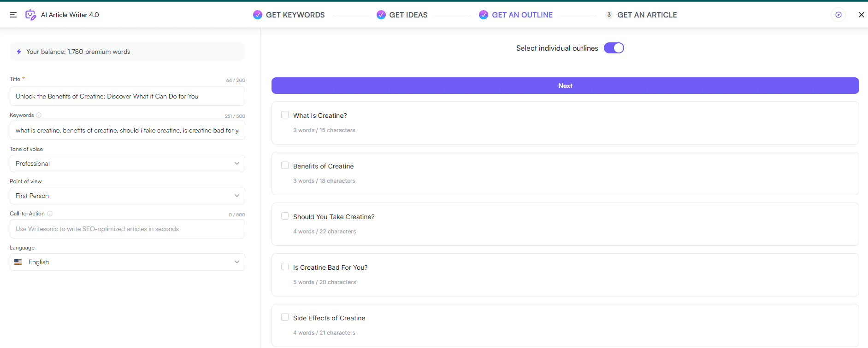Go to the GET IDEAS step

click(x=408, y=15)
